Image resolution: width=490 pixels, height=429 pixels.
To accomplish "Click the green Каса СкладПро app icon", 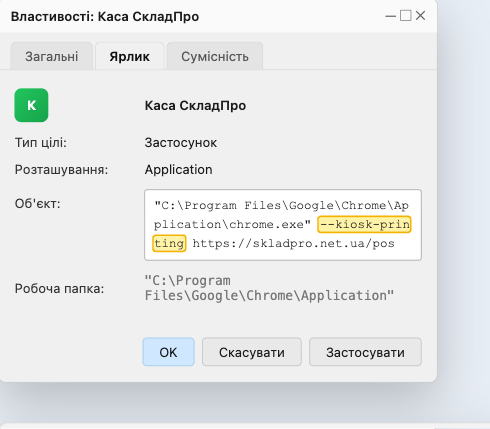I will point(31,105).
